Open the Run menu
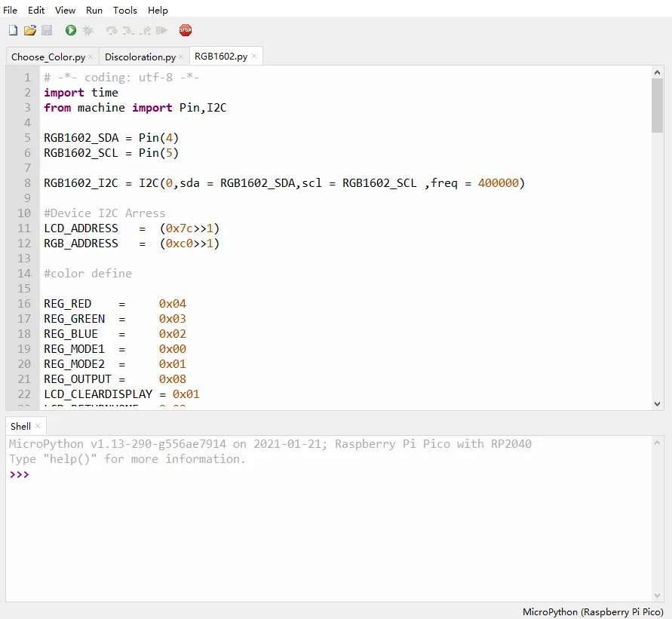Screen dimensions: 672x619 coord(94,11)
